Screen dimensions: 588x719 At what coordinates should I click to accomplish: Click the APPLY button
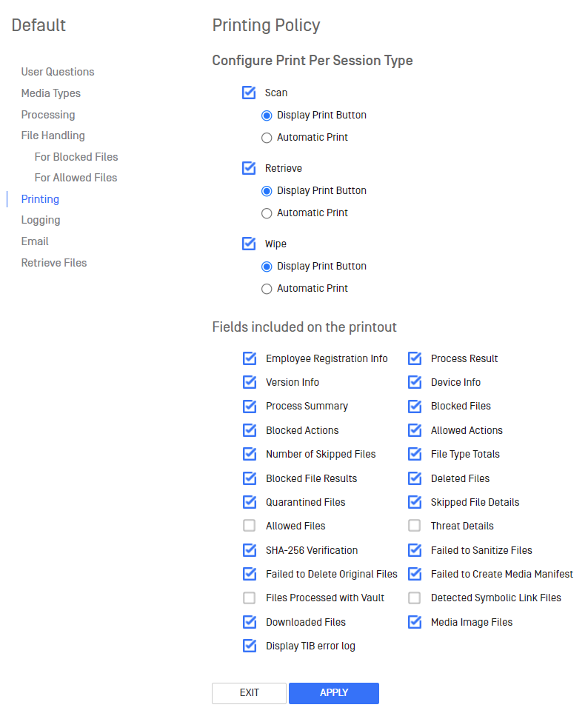click(x=334, y=693)
